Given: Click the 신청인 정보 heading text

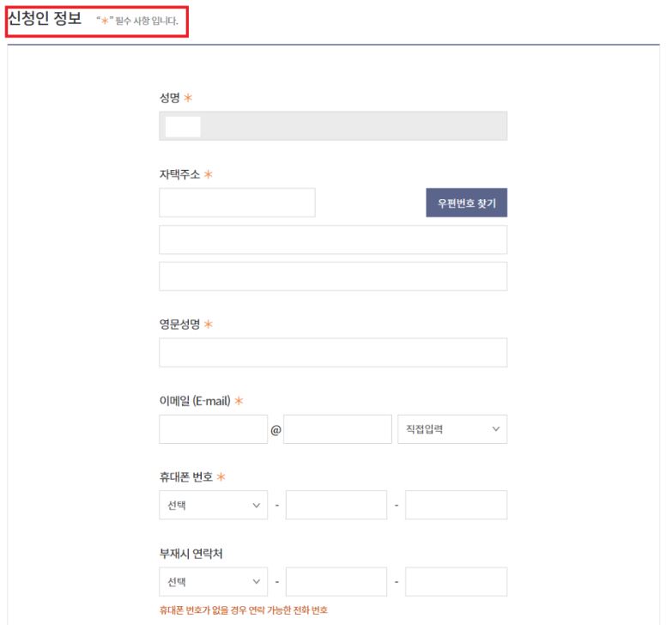Looking at the screenshot, I should 45,18.
